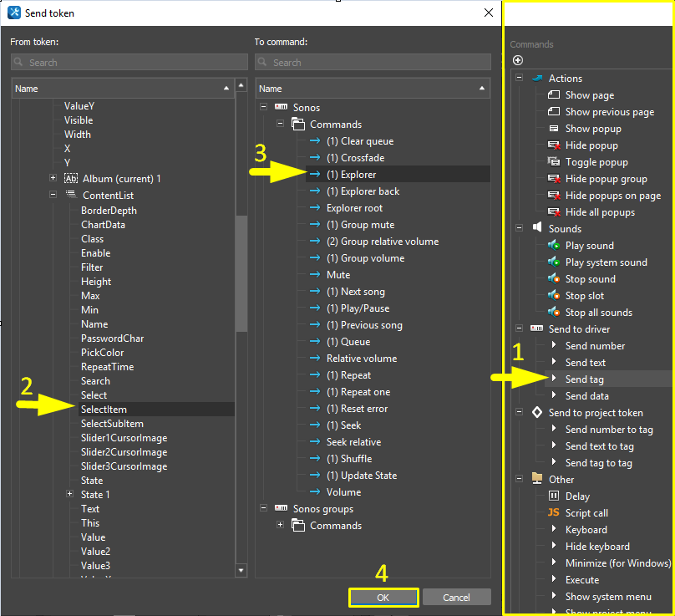Click the Play sound icon
The height and width of the screenshot is (616, 675).
point(553,246)
